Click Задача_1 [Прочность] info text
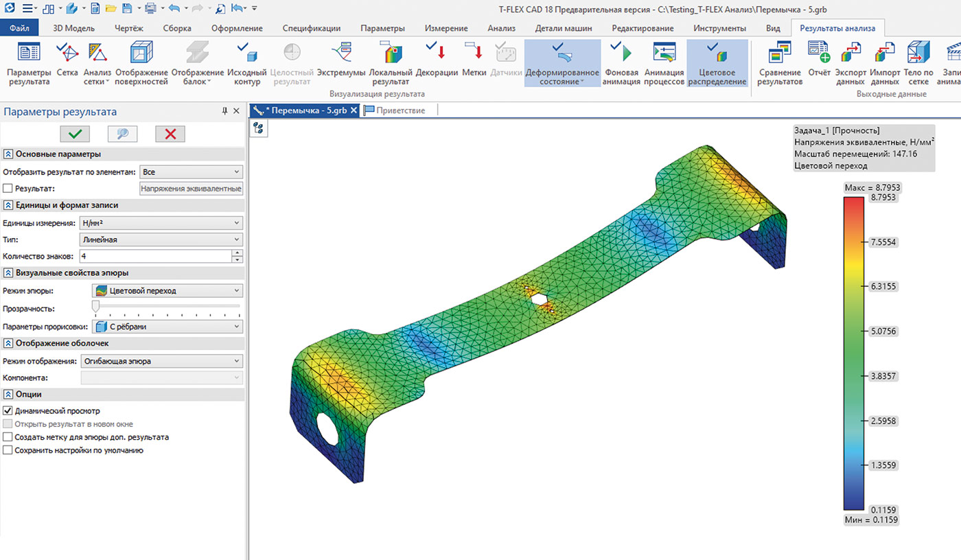 pyautogui.click(x=837, y=130)
